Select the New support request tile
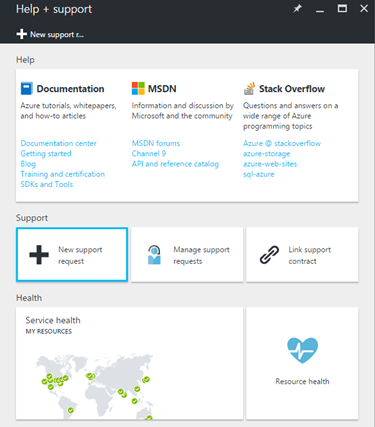The height and width of the screenshot is (427, 375). [x=72, y=255]
